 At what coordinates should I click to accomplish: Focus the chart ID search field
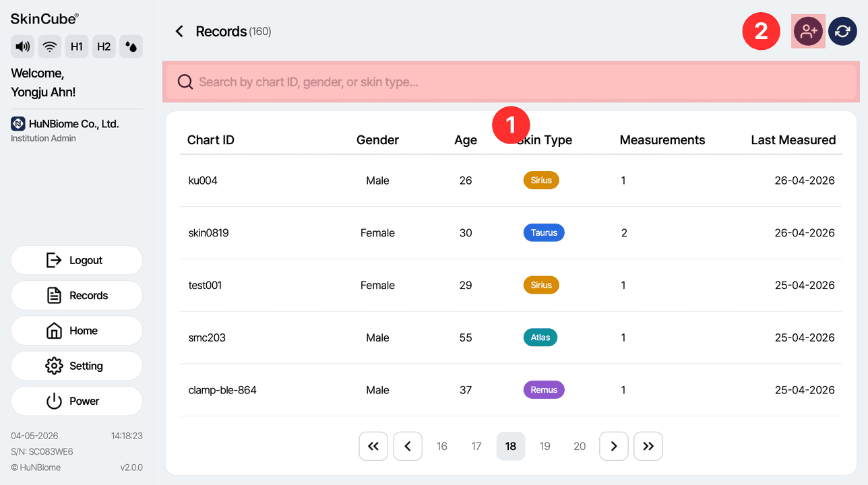pyautogui.click(x=511, y=82)
